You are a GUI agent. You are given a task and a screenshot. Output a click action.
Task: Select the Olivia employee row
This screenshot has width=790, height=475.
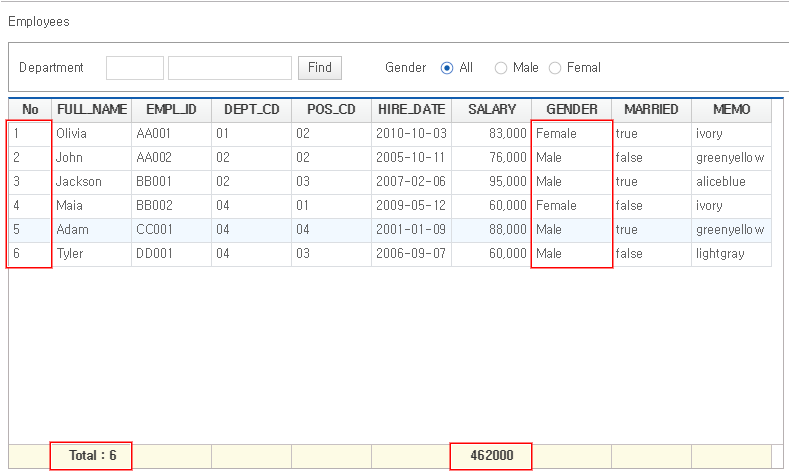(389, 134)
